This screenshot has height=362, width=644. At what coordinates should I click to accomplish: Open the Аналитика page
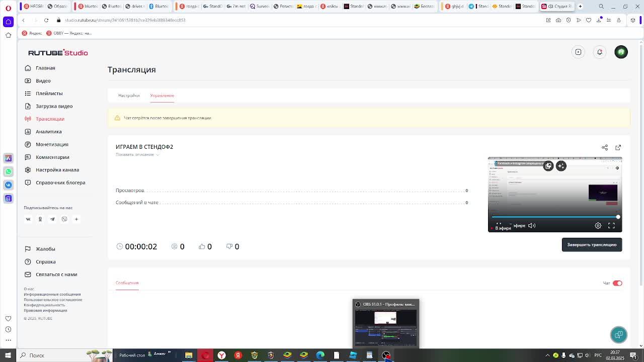(49, 132)
